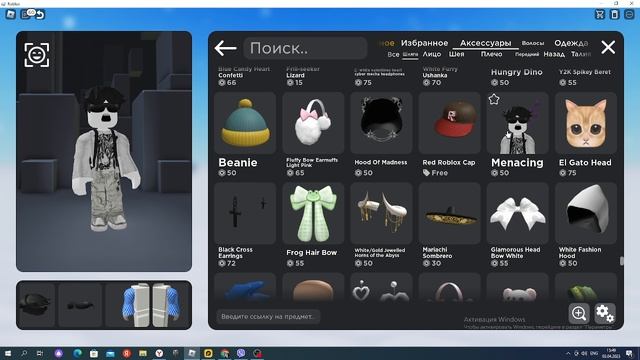640x360 pixels.
Task: Click the Blue Candy Heart Confetti label
Action: 244,72
